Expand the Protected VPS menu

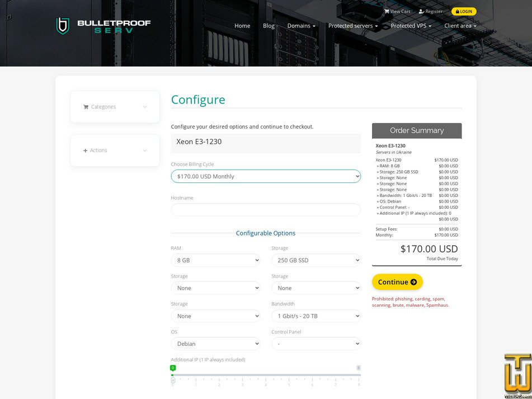pyautogui.click(x=411, y=26)
